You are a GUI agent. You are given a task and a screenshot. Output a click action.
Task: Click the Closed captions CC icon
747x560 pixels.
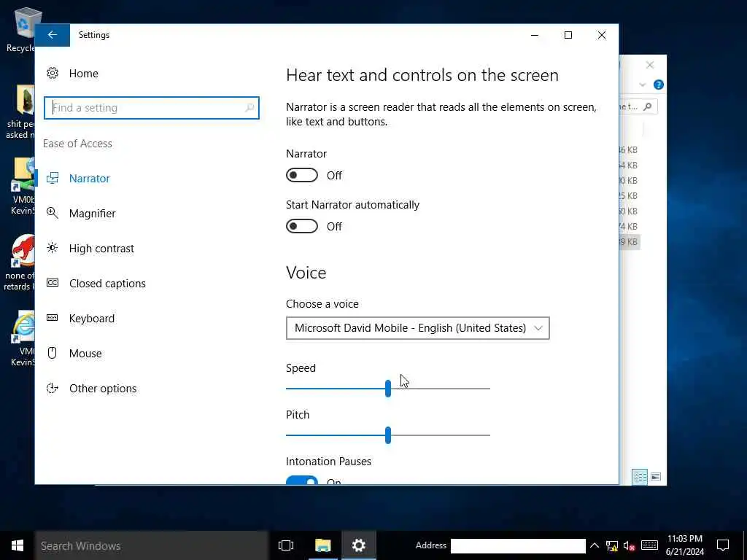click(x=53, y=283)
